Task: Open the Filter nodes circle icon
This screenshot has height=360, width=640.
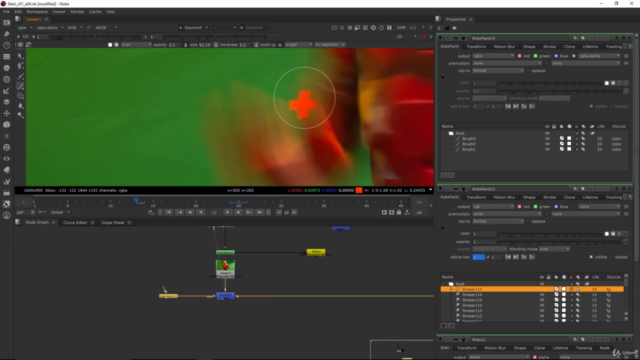Action: point(7,80)
